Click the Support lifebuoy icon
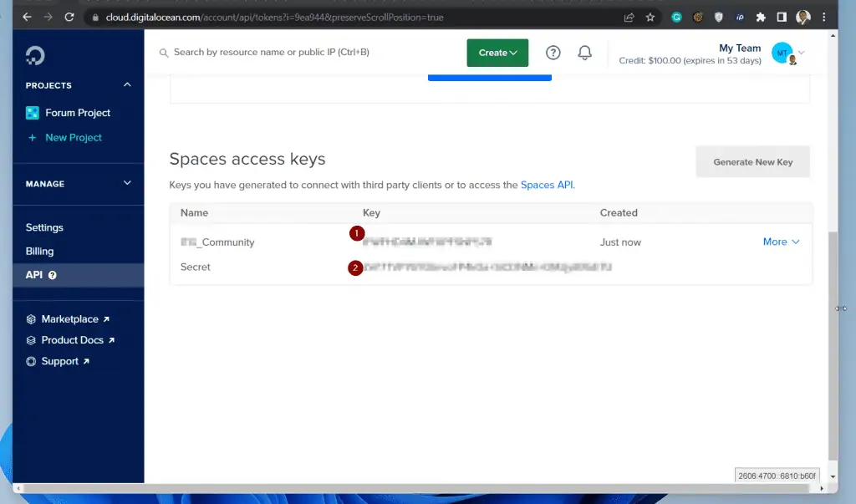Image resolution: width=856 pixels, height=504 pixels. point(31,361)
